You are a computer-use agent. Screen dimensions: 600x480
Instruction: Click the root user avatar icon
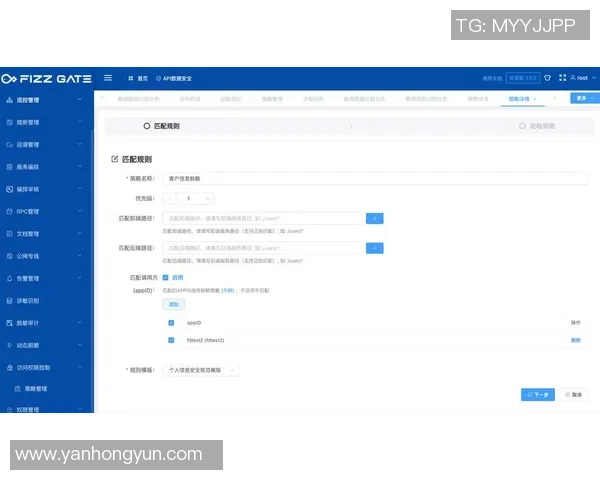573,78
